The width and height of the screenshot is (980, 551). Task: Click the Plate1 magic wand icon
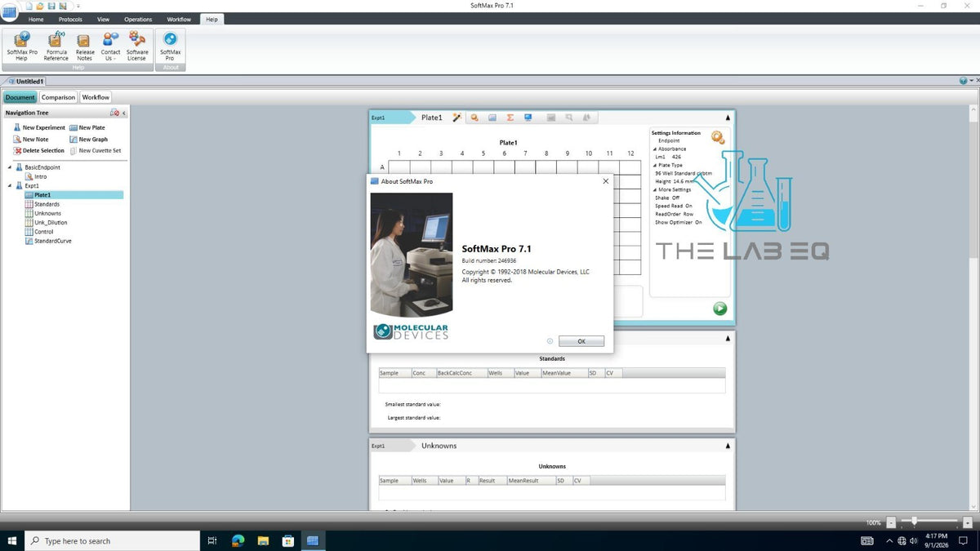pyautogui.click(x=457, y=118)
